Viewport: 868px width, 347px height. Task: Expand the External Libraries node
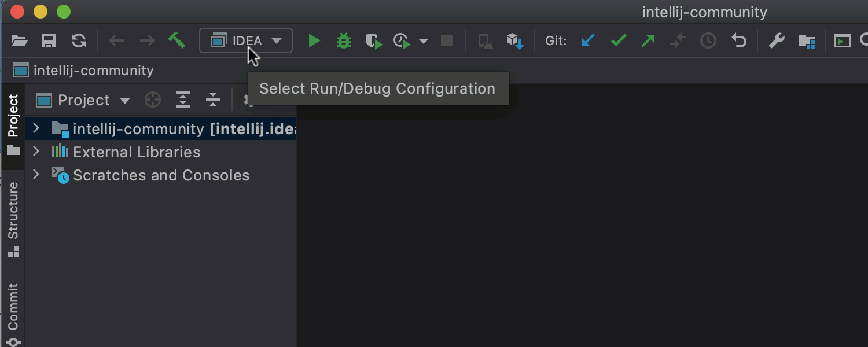point(36,152)
